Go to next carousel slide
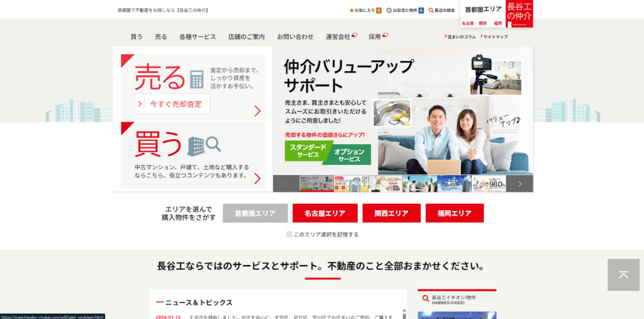The image size is (644, 319). 520,184
